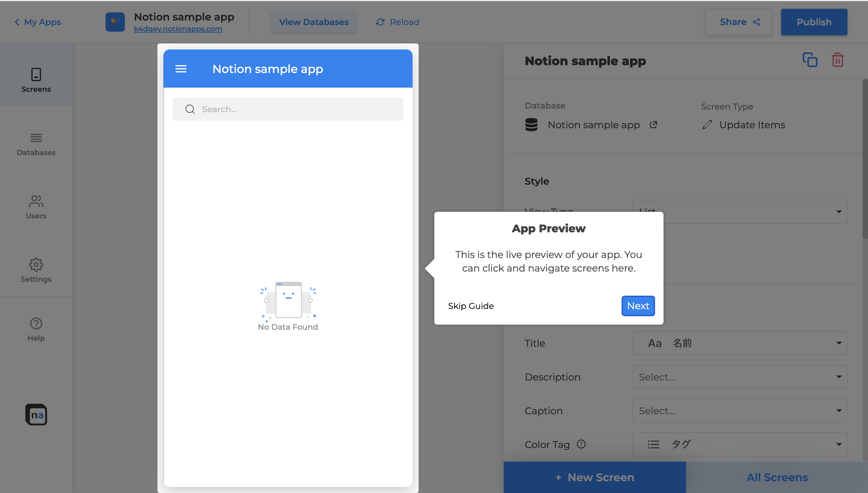Open the Caption Select dropdown
Viewport: 868px width, 493px height.
(x=740, y=411)
